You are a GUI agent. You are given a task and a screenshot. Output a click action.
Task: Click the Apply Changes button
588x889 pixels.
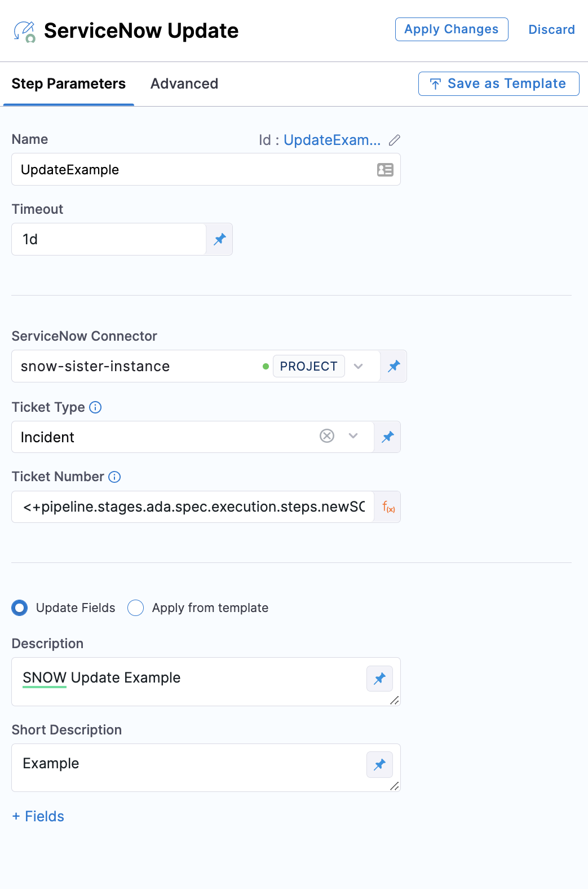[452, 29]
